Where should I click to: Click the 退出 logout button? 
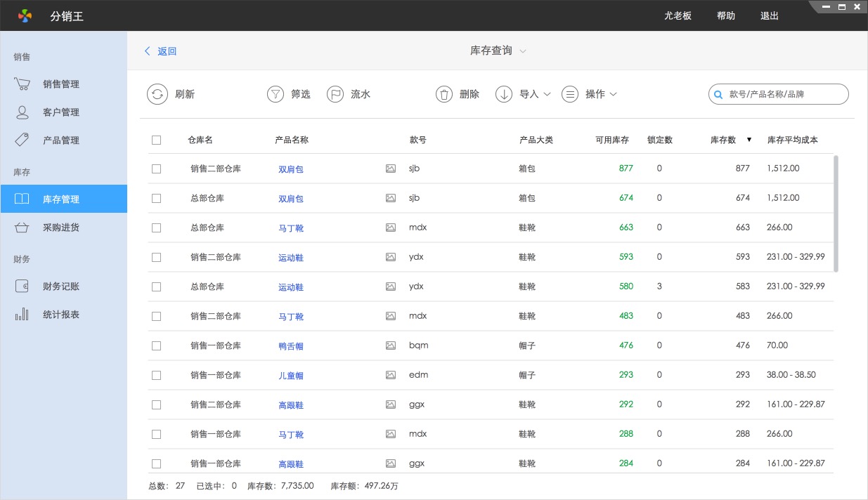tap(770, 15)
